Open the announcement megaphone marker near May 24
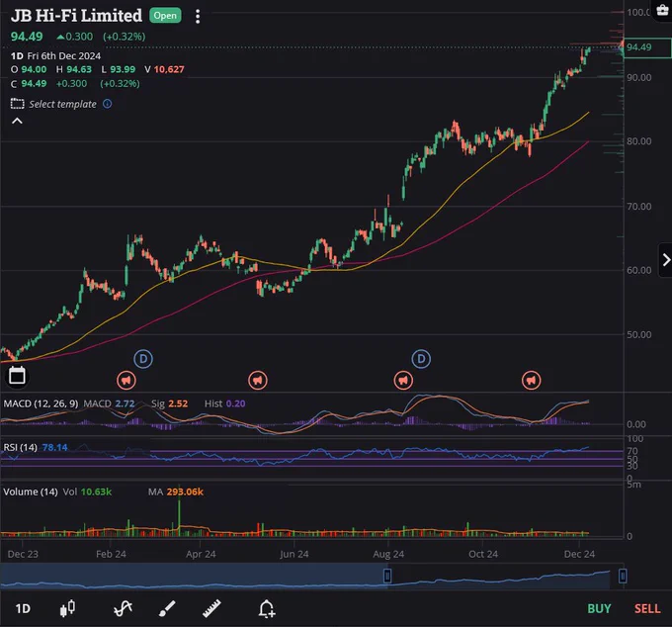Viewport: 672px width, 627px height. click(258, 380)
